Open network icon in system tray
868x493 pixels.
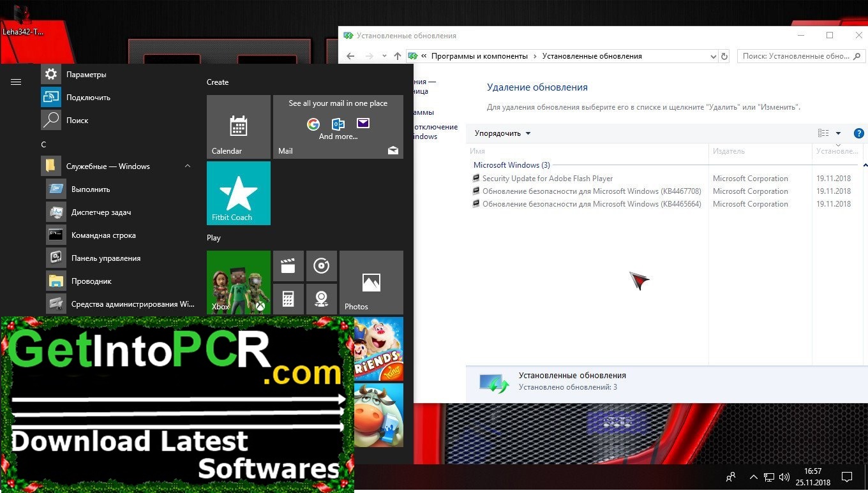click(769, 477)
